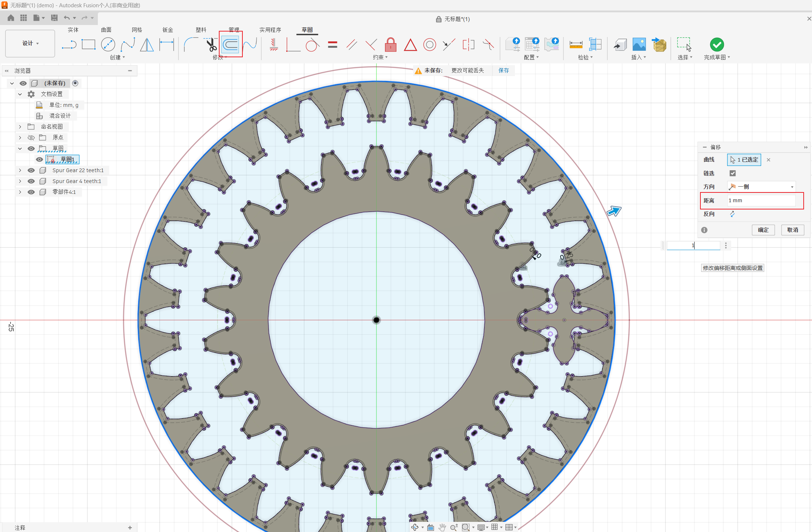Click 取消 to cancel the offset
This screenshot has width=812, height=532.
pyautogui.click(x=793, y=230)
